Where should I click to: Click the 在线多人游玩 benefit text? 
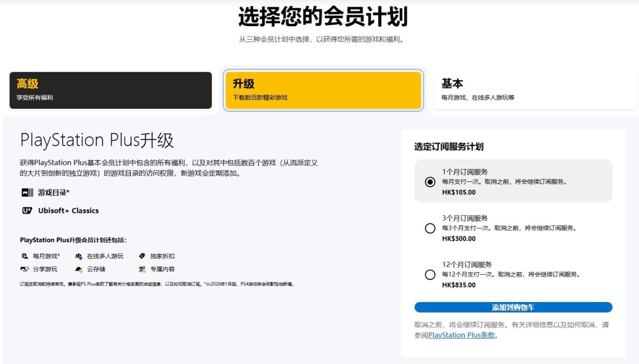tap(105, 256)
